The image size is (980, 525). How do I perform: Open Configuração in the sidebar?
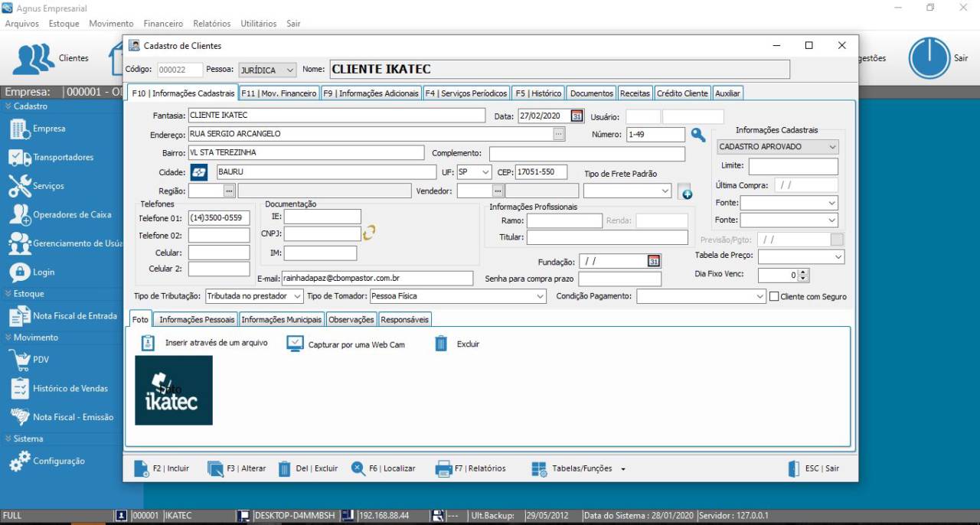click(x=58, y=461)
